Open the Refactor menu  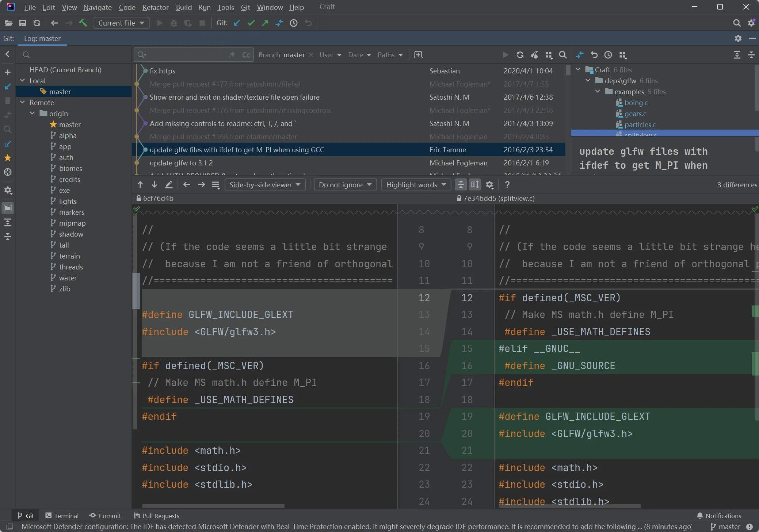coord(155,7)
